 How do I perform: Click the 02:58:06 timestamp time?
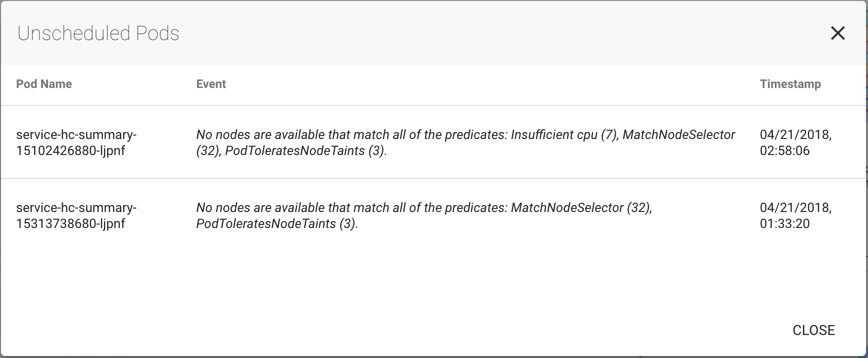pyautogui.click(x=784, y=151)
